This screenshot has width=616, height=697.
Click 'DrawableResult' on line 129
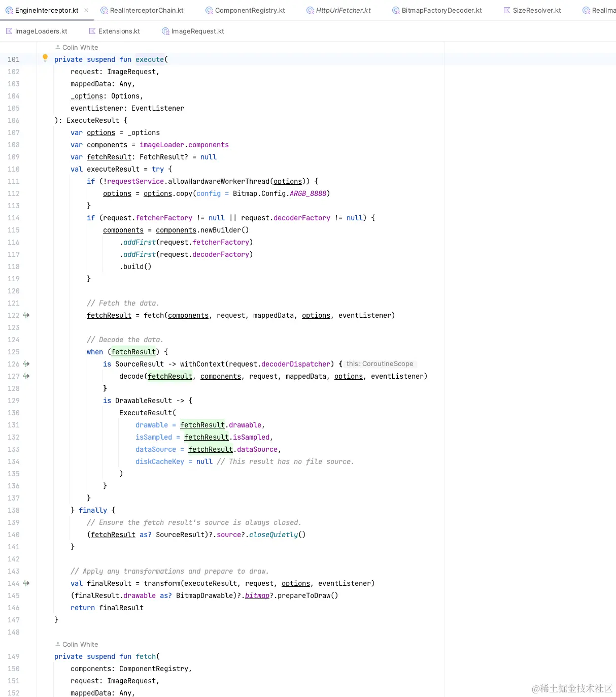tap(144, 401)
